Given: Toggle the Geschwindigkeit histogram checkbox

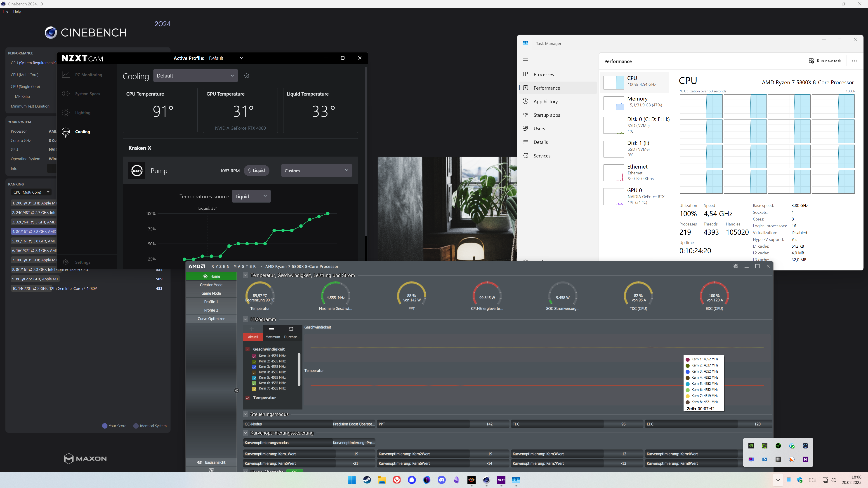Looking at the screenshot, I should pos(248,349).
